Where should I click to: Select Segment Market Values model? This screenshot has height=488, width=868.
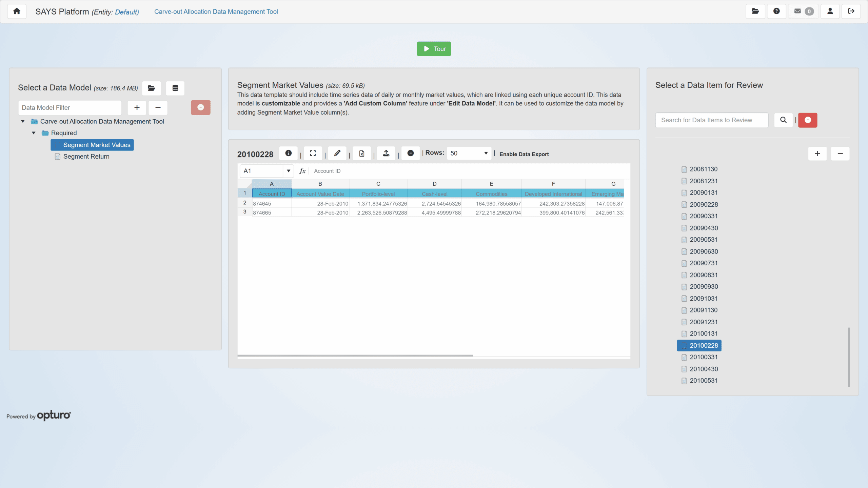(x=92, y=145)
